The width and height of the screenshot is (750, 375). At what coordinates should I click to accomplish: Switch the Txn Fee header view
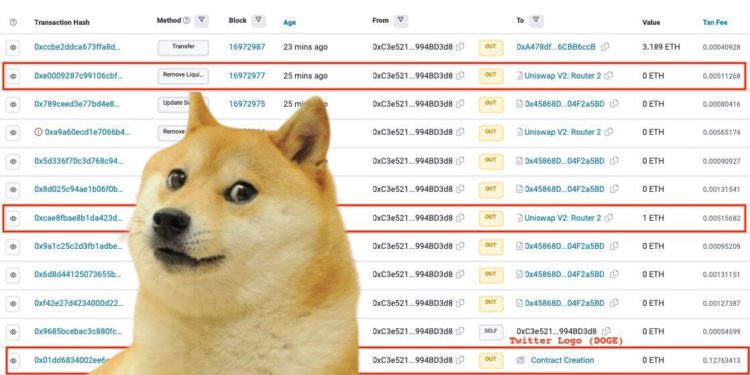coord(715,22)
